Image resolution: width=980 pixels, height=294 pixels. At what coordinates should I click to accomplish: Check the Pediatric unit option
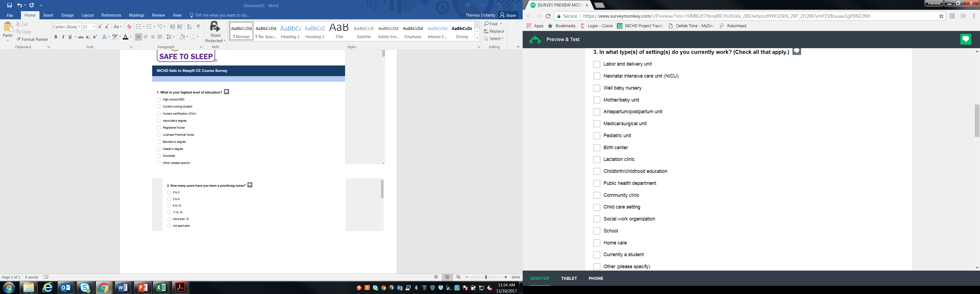coord(597,136)
